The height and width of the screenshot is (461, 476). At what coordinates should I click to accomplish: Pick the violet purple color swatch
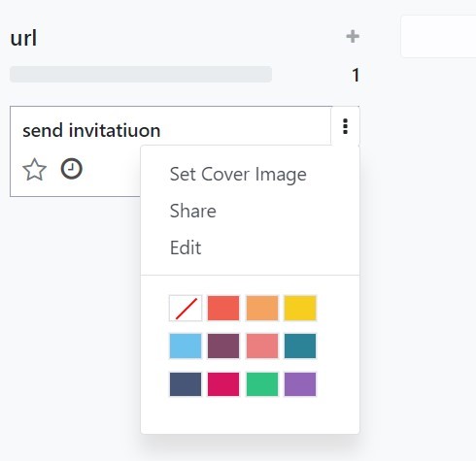point(300,384)
